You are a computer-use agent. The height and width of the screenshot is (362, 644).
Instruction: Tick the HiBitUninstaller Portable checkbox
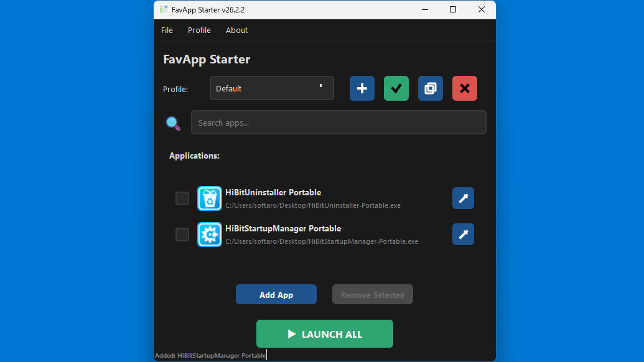pyautogui.click(x=182, y=198)
